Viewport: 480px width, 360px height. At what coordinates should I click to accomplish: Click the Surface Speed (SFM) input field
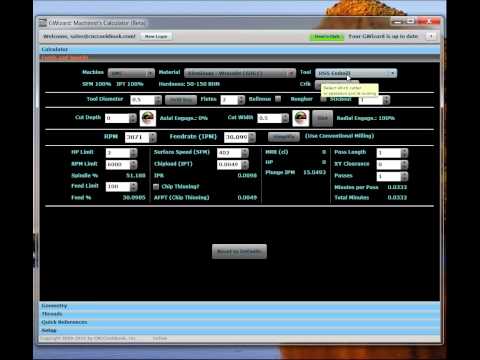229,153
